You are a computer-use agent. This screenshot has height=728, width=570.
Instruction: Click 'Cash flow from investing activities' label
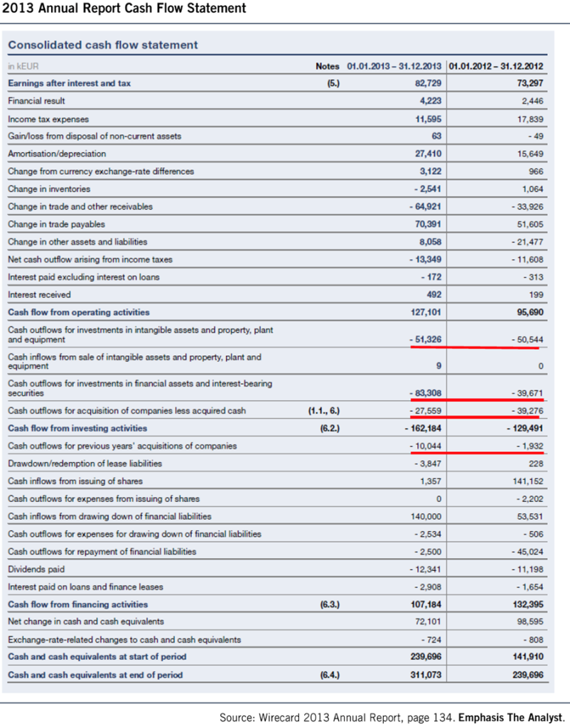pos(77,429)
